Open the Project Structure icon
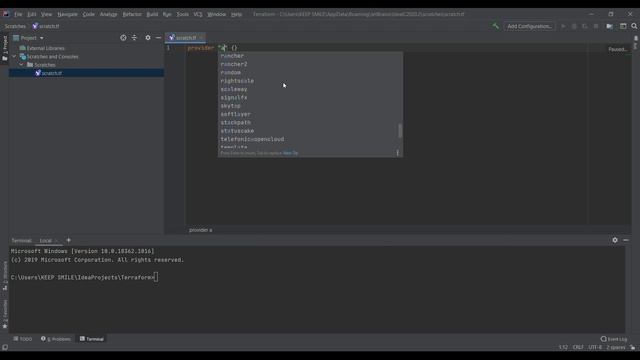 pyautogui.click(x=609, y=26)
